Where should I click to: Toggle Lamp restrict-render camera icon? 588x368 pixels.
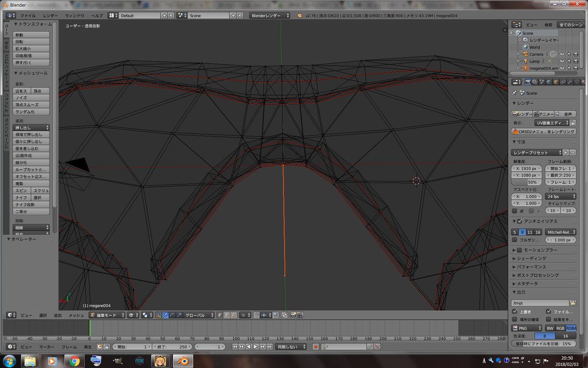click(x=577, y=61)
